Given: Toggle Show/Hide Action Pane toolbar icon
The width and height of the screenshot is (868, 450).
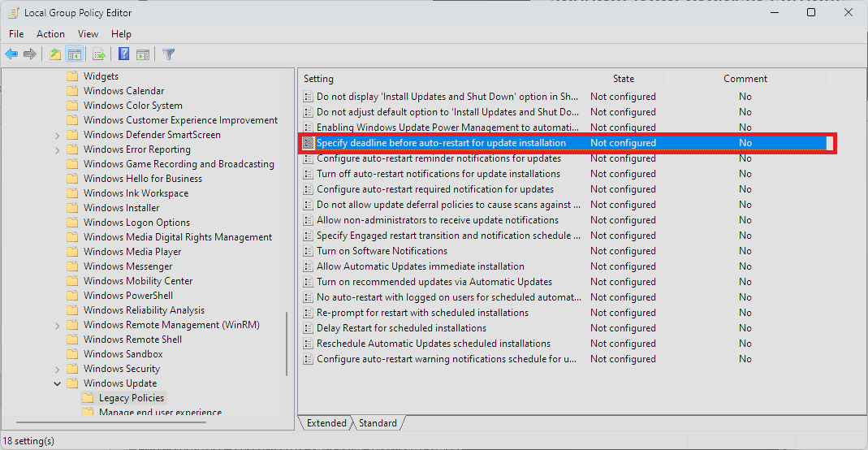Looking at the screenshot, I should tap(143, 54).
